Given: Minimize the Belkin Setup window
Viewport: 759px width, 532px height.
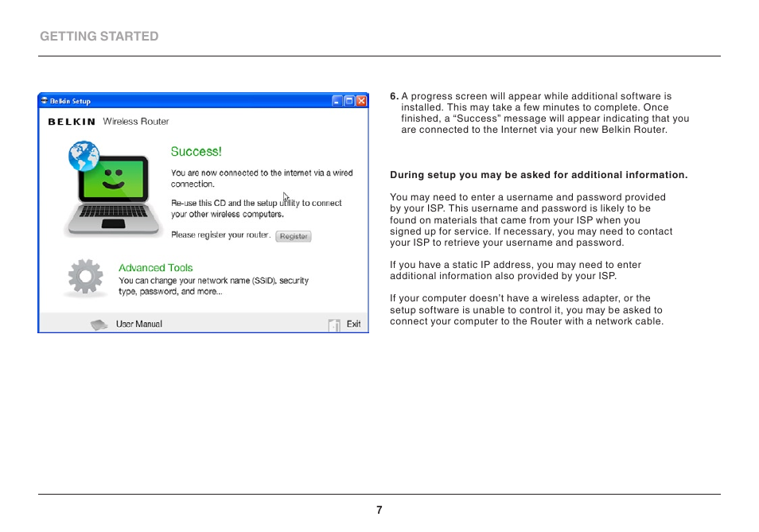Looking at the screenshot, I should pos(337,101).
